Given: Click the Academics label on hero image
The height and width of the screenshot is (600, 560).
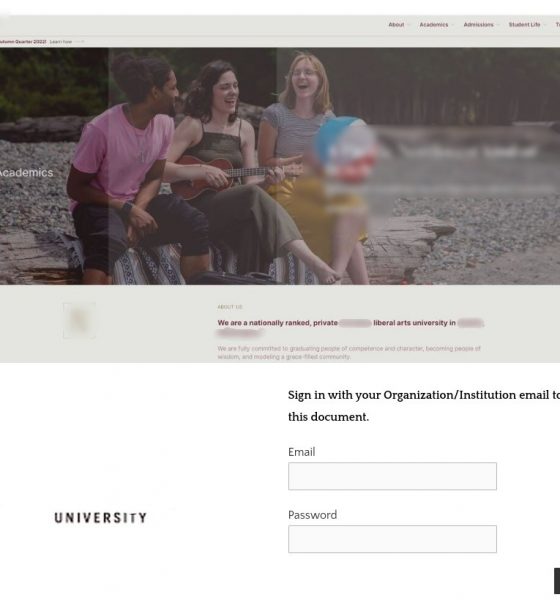Looking at the screenshot, I should 26,173.
